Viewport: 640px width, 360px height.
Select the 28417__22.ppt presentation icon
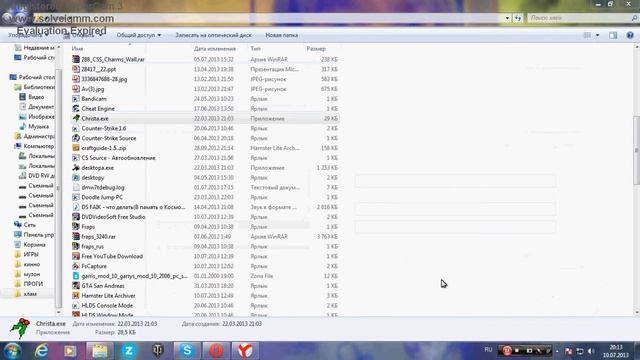pos(76,69)
